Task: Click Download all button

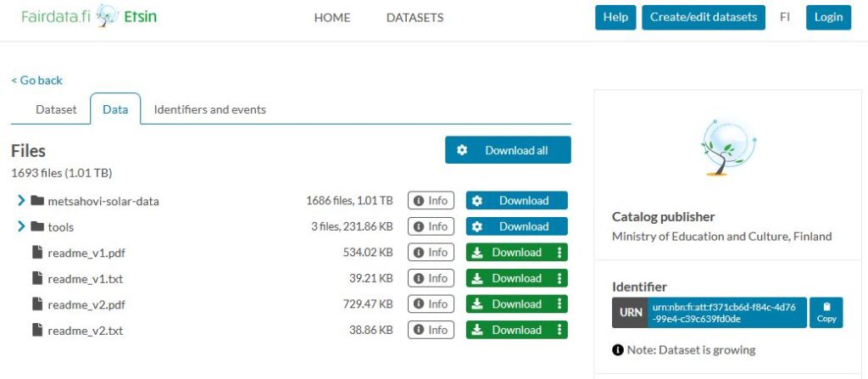Action: (508, 150)
